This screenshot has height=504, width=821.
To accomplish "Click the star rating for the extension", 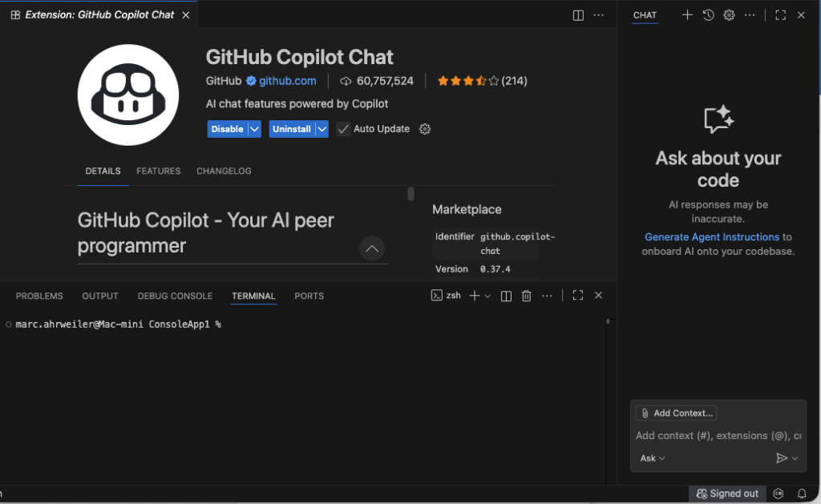I will coord(467,81).
